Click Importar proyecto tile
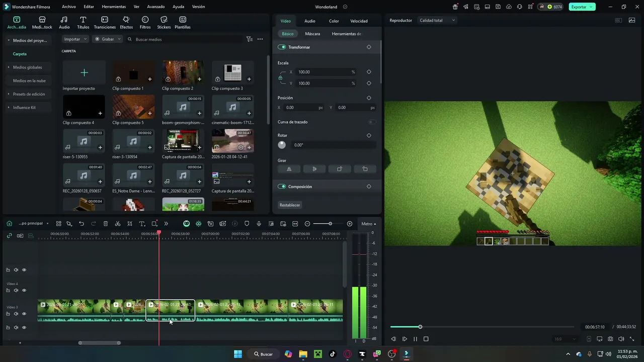The width and height of the screenshot is (644, 362). coord(84,75)
